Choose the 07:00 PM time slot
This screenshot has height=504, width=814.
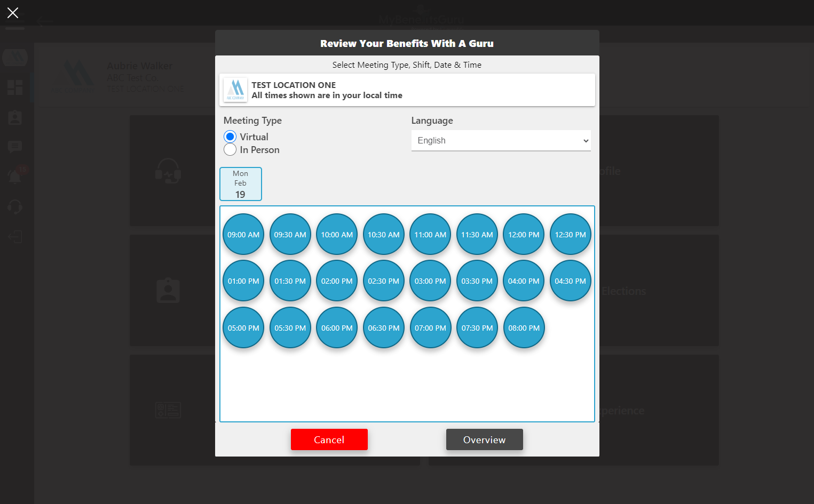(x=430, y=328)
